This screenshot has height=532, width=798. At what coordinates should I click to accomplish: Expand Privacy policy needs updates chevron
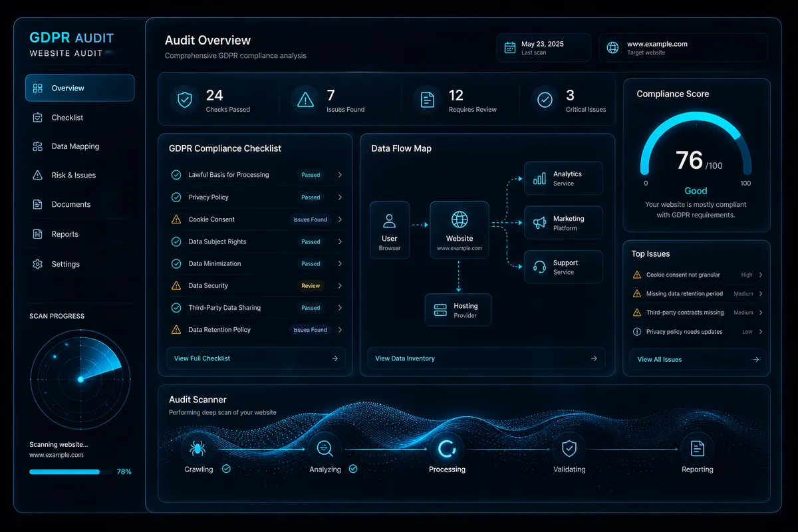[761, 332]
